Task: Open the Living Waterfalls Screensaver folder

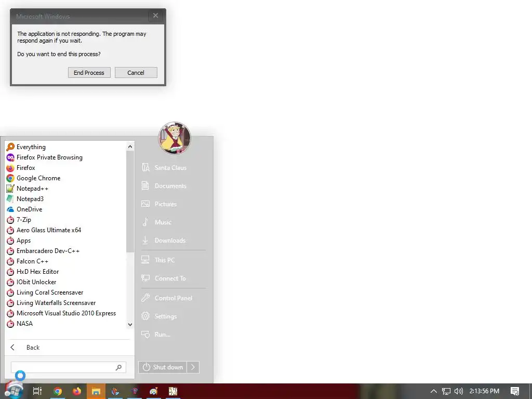Action: tap(66, 303)
